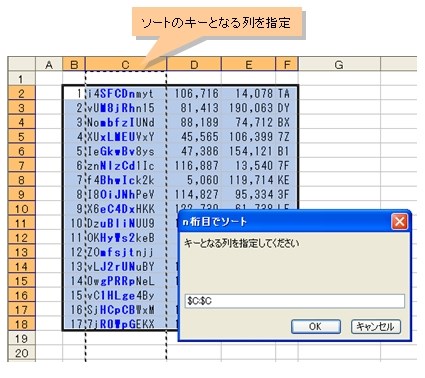Click cell with value 95,334
Image resolution: width=425 pixels, height=378 pixels.
tap(248, 194)
